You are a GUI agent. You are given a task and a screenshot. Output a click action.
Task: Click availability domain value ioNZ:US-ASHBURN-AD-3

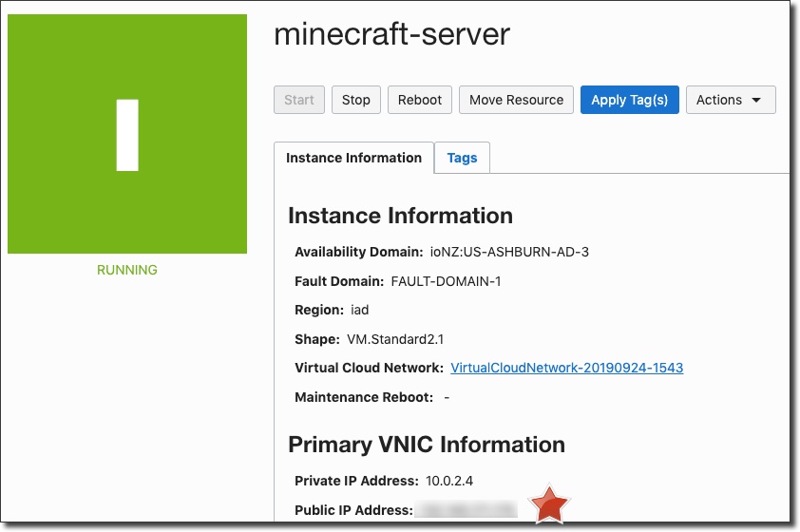(509, 252)
